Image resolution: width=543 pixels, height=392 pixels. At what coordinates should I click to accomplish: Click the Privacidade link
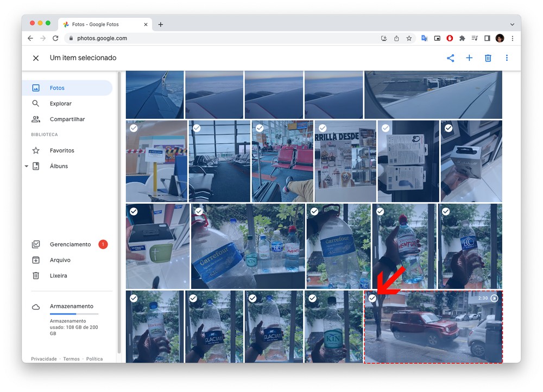[x=43, y=359]
